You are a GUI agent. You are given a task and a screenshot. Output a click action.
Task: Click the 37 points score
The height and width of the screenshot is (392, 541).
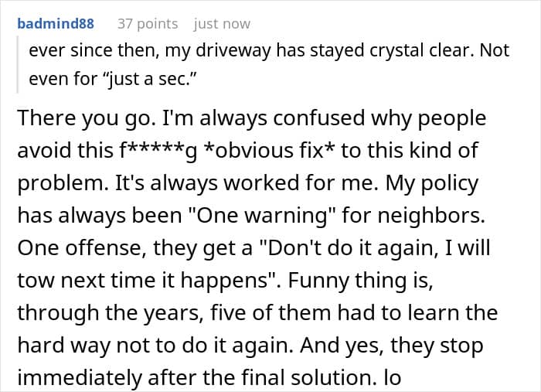pyautogui.click(x=147, y=24)
